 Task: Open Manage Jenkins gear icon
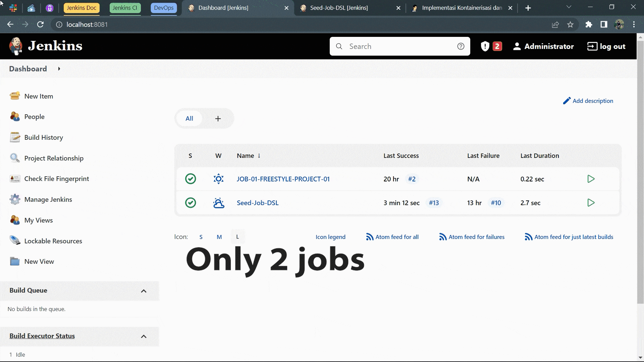coord(15,199)
